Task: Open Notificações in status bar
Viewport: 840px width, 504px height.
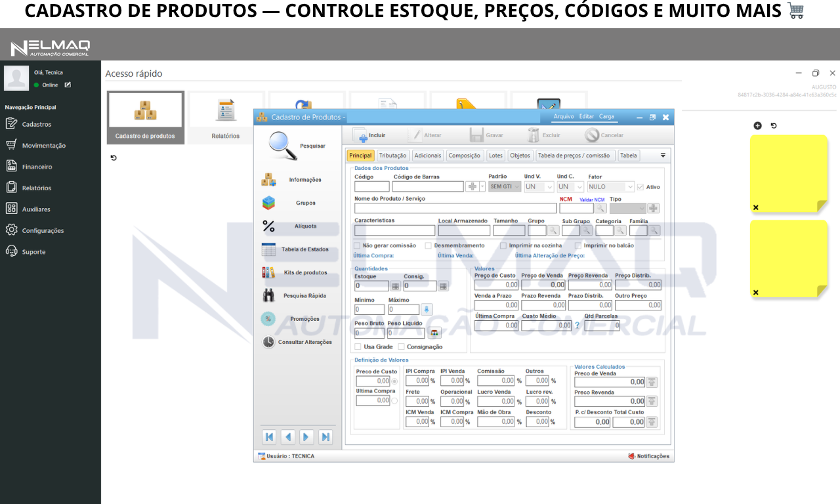Action: point(648,456)
